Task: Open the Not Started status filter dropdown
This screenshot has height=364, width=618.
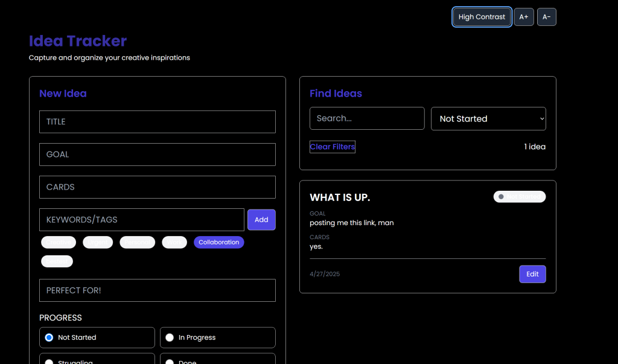Action: [x=488, y=119]
